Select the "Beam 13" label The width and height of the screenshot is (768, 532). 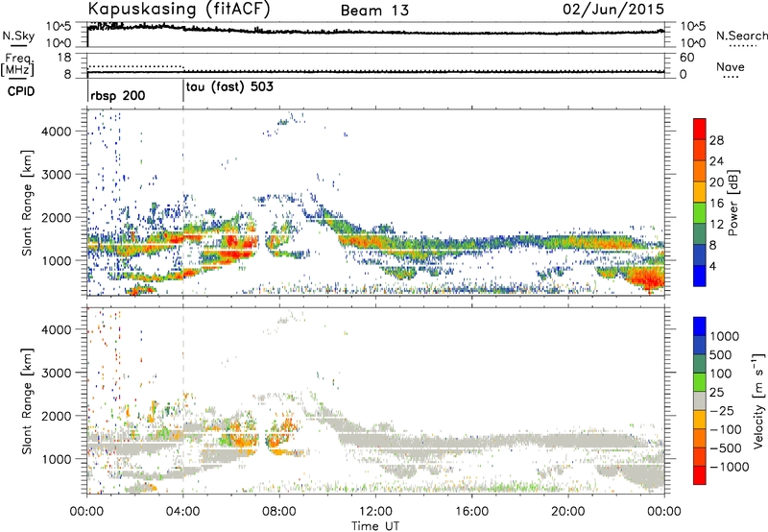374,11
